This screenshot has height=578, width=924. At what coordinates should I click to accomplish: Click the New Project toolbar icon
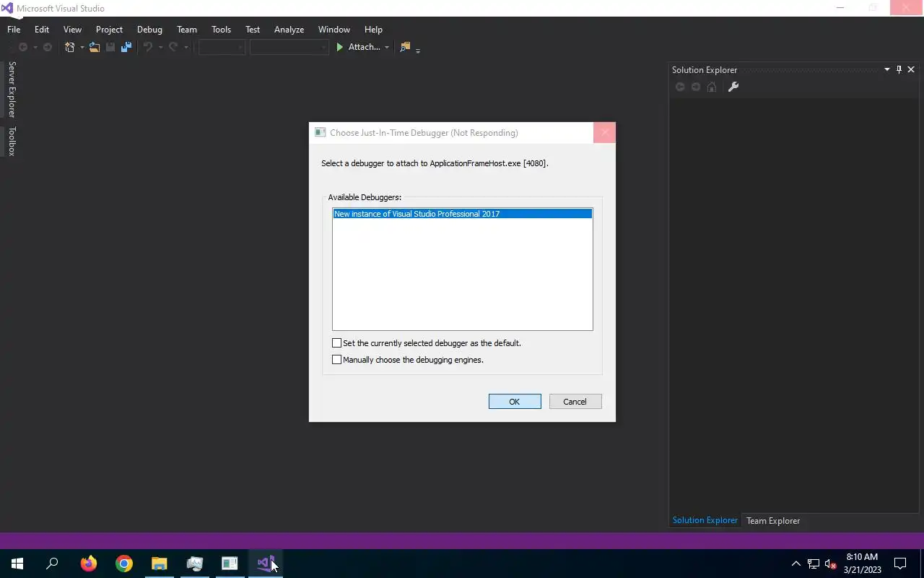click(x=70, y=47)
